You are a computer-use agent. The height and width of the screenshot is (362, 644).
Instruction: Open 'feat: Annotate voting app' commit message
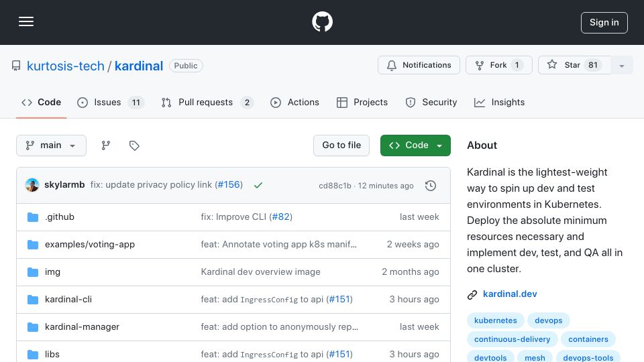point(278,244)
